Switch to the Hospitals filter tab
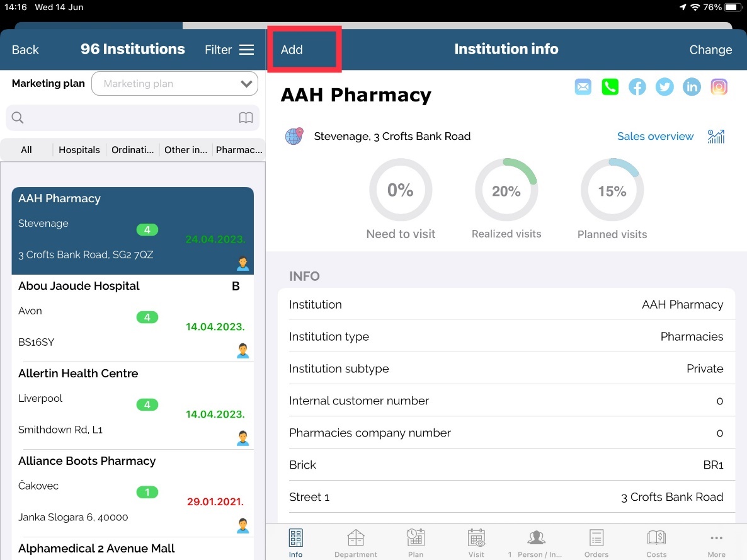This screenshot has height=560, width=747. [x=79, y=150]
